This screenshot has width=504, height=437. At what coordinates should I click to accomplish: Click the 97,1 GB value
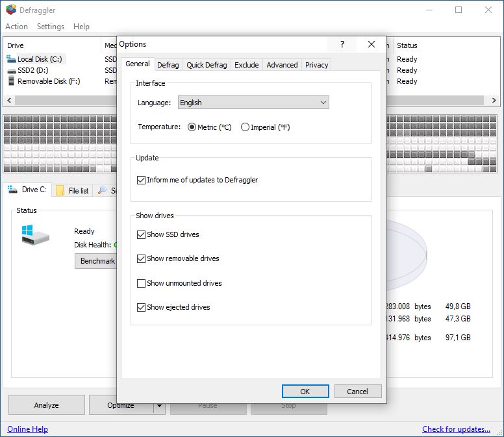pyautogui.click(x=458, y=338)
